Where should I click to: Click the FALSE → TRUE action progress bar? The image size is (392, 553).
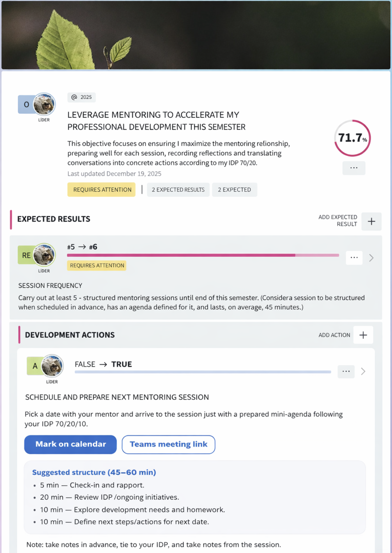(x=203, y=372)
